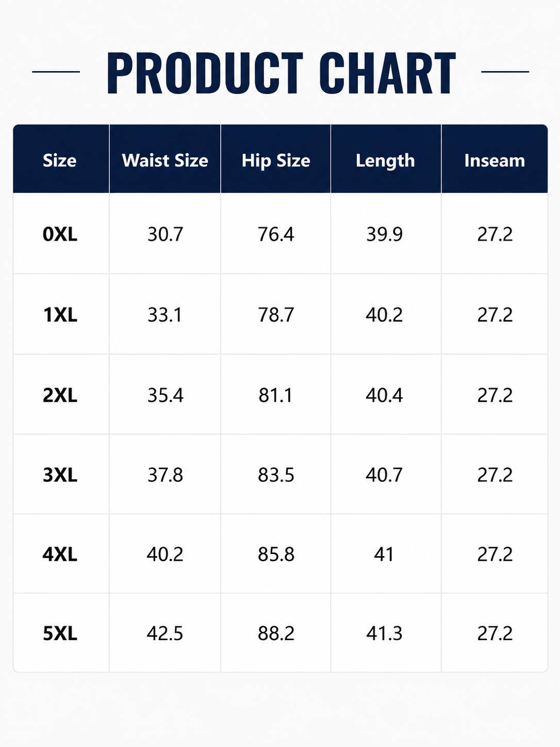Click length value 41 for 4XL

pos(384,554)
